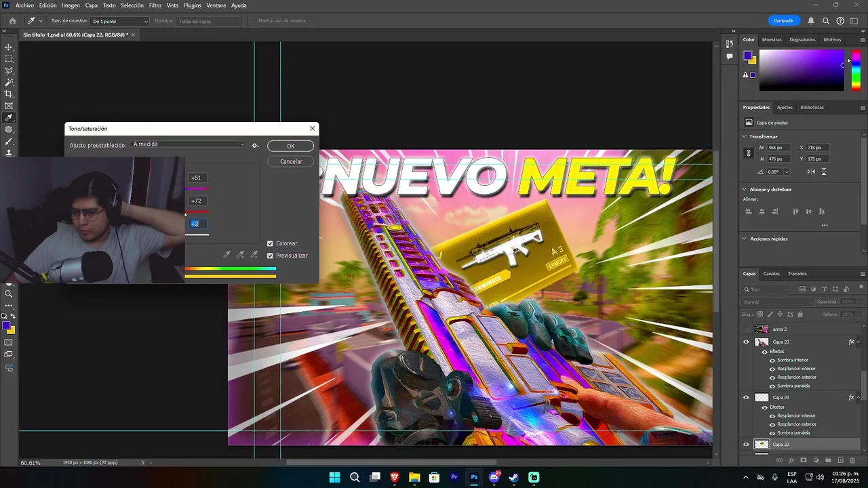
Task: Open the search icon in top bar
Action: (x=826, y=21)
